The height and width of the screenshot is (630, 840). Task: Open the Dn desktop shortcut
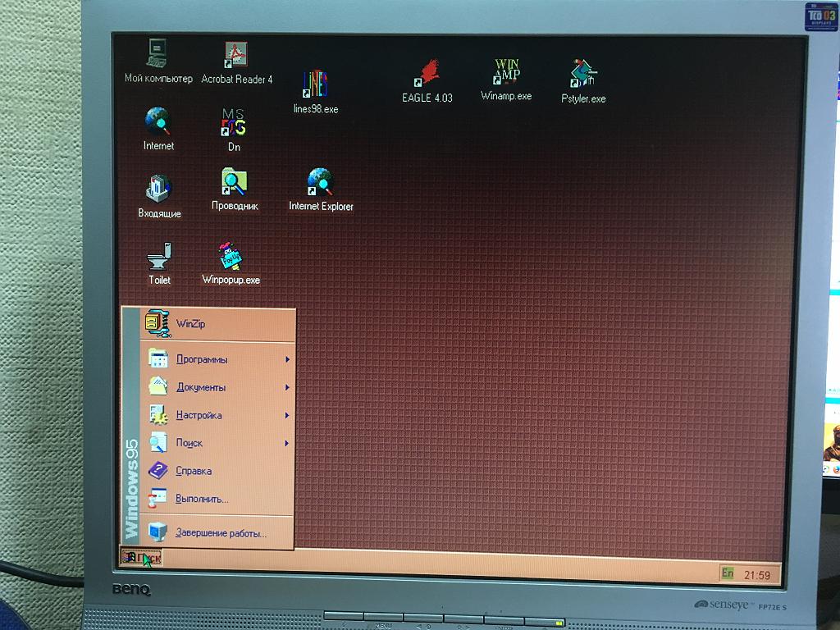coord(234,125)
